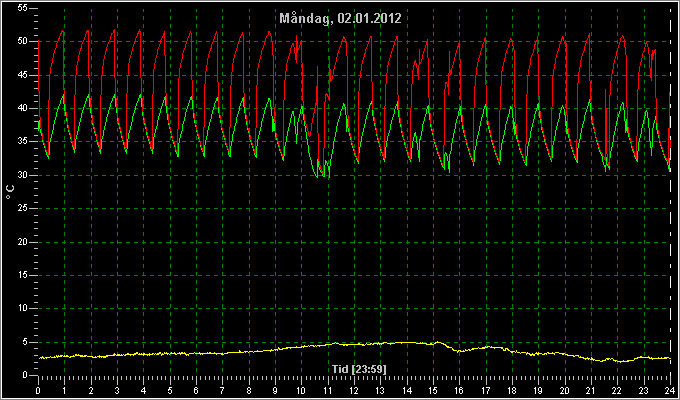680x400 pixels.
Task: Click the white dashed cursor line at 23:59
Action: (x=670, y=195)
